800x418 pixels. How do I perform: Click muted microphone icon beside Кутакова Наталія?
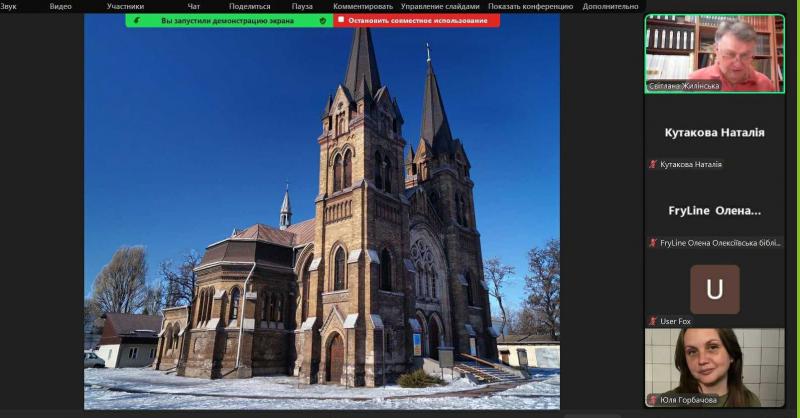[652, 164]
